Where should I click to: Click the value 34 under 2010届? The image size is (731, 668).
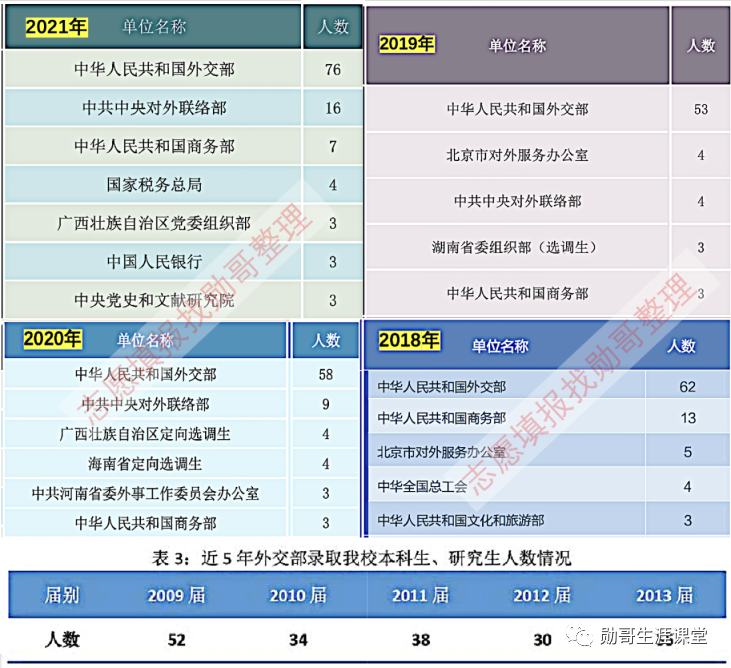point(298,640)
